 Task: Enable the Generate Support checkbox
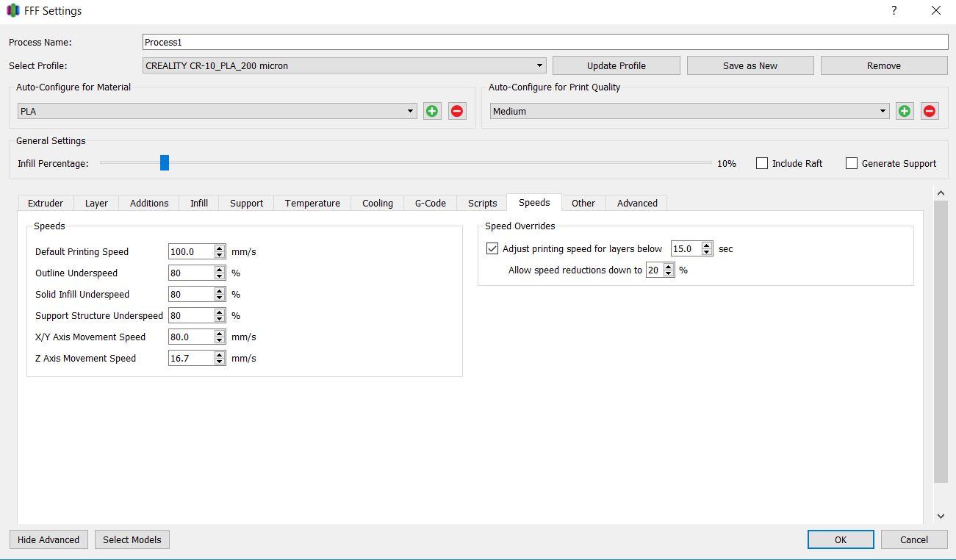click(x=852, y=163)
